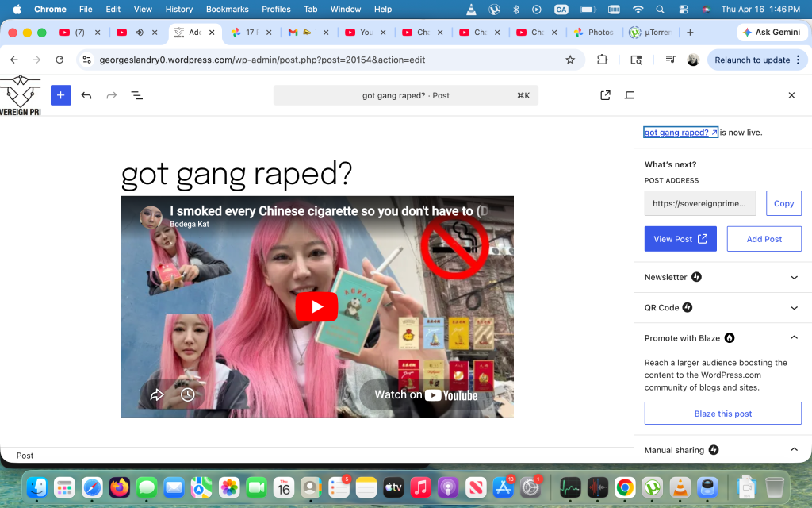Image resolution: width=812 pixels, height=508 pixels.
Task: Click the redo arrow in editor toolbar
Action: (x=112, y=95)
